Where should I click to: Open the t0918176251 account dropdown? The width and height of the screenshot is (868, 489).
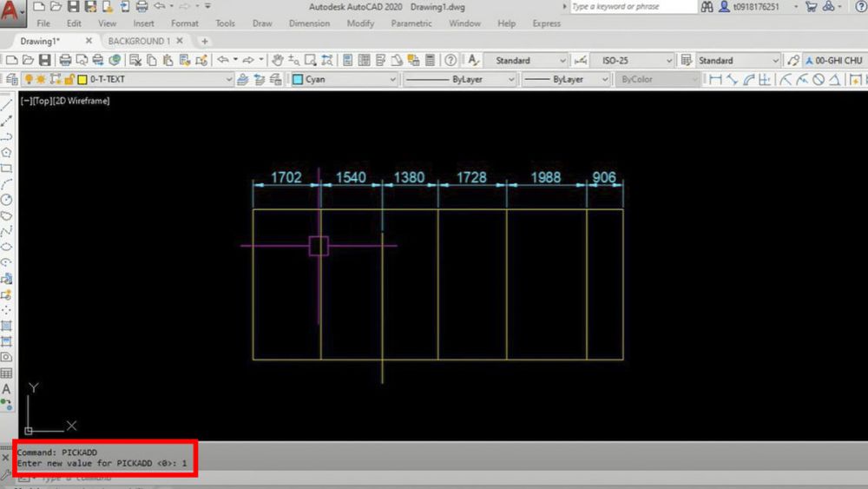(796, 7)
